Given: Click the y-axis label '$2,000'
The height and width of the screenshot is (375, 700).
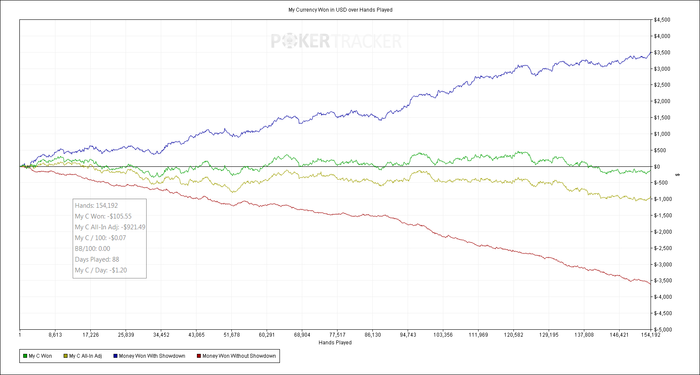Looking at the screenshot, I should point(662,101).
